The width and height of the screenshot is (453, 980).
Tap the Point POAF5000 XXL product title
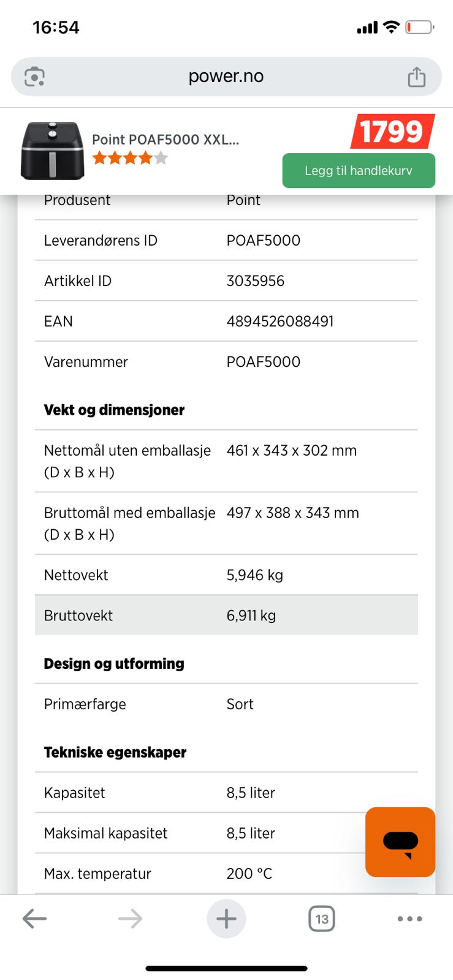166,139
